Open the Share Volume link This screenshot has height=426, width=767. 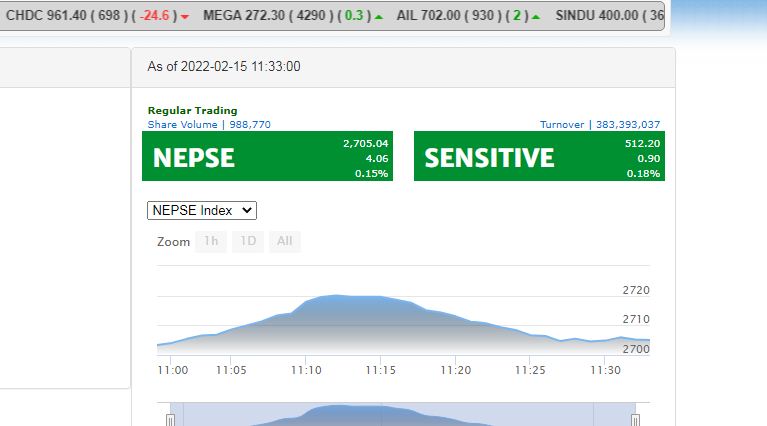click(209, 125)
